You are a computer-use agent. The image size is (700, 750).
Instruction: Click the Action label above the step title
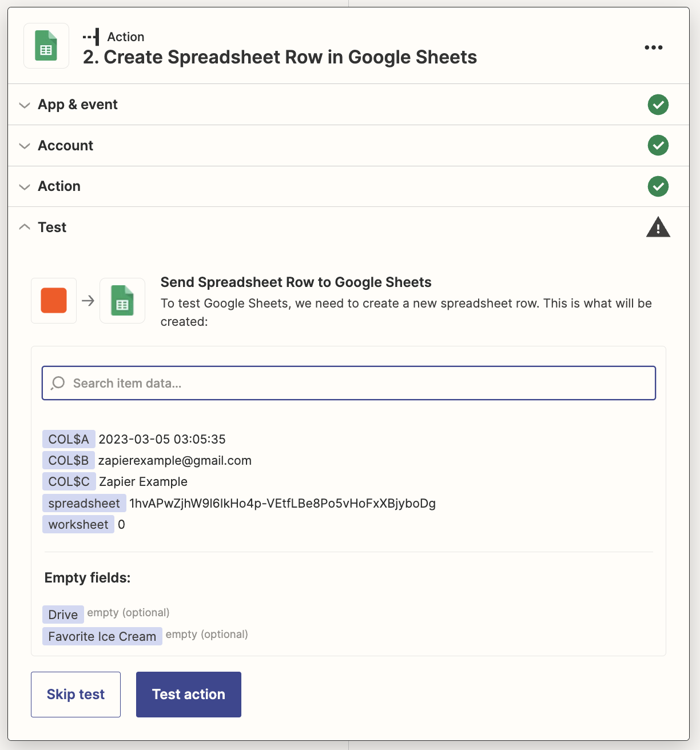(x=126, y=37)
